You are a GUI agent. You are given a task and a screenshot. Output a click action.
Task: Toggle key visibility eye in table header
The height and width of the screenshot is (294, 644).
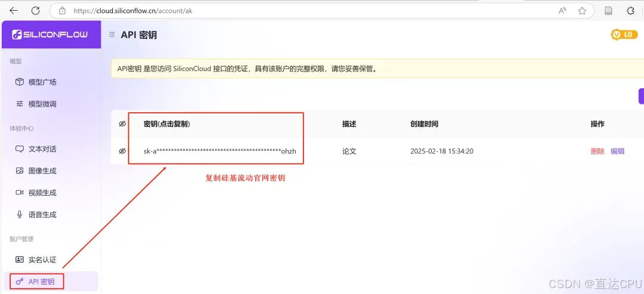[x=122, y=124]
